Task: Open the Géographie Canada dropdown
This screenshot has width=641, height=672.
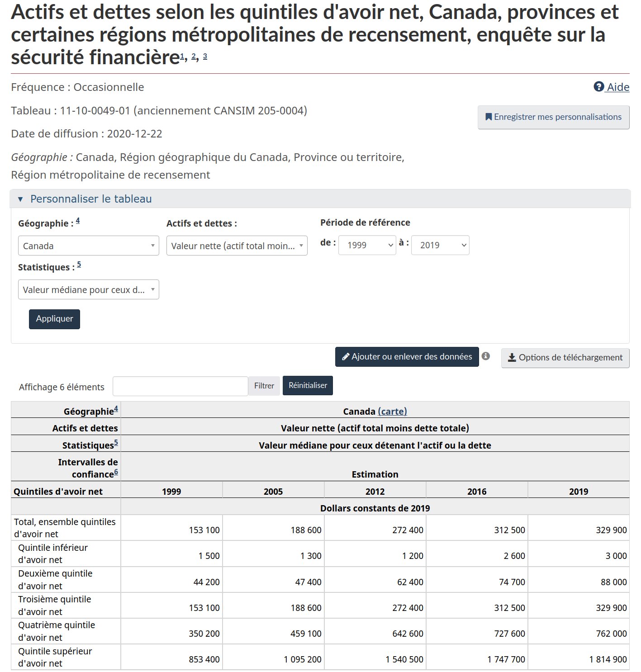Action: (89, 246)
